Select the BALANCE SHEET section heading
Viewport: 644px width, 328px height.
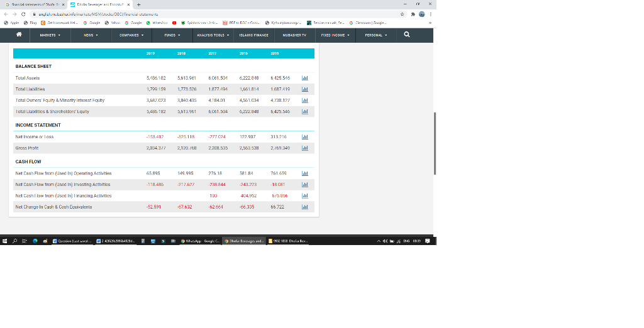(33, 67)
